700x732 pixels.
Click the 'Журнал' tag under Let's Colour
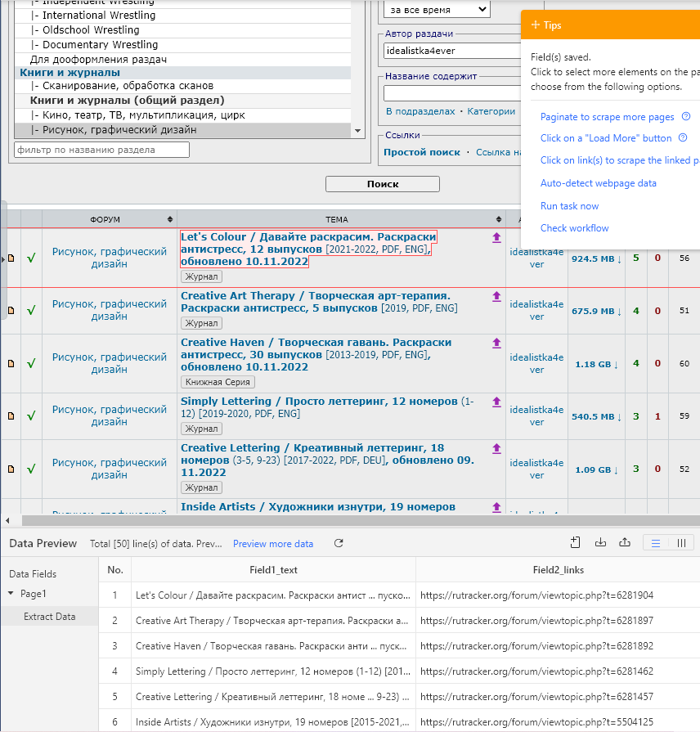point(202,276)
